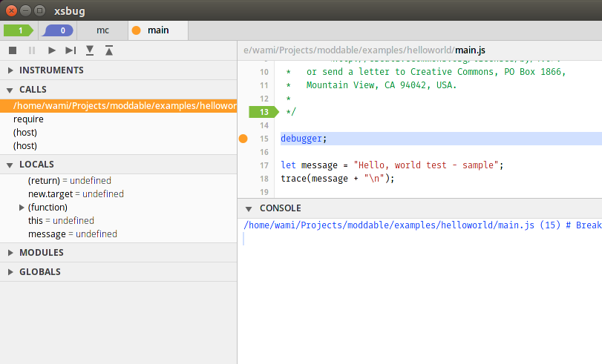Click the orange dot on main tab
This screenshot has height=364, width=602.
[137, 30]
